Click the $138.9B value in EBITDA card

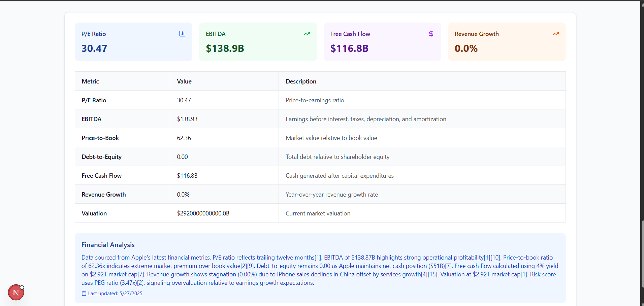(225, 48)
